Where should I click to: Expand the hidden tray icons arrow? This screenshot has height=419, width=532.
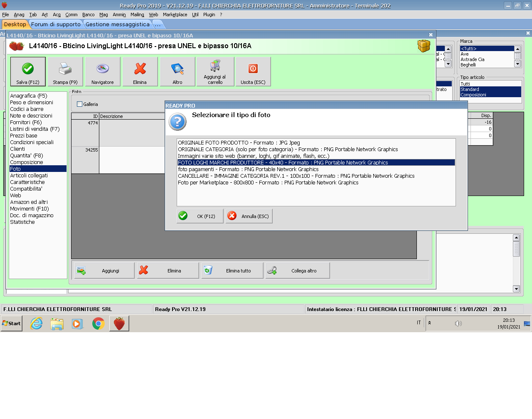point(429,323)
